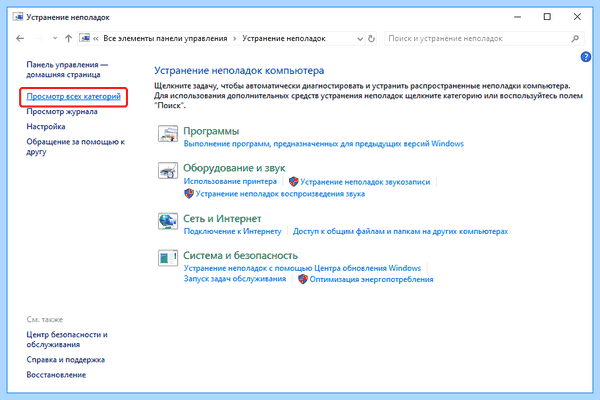Image resolution: width=600 pixels, height=400 pixels.
Task: Click the shield icon beside воспроизведения звука
Action: [x=189, y=194]
